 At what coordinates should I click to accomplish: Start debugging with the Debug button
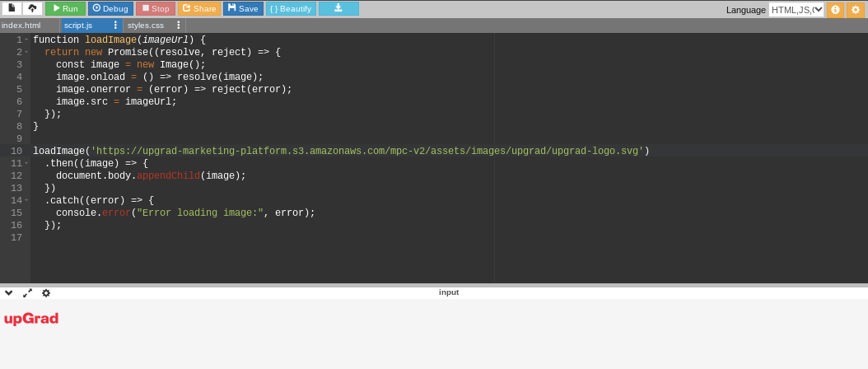pos(110,8)
